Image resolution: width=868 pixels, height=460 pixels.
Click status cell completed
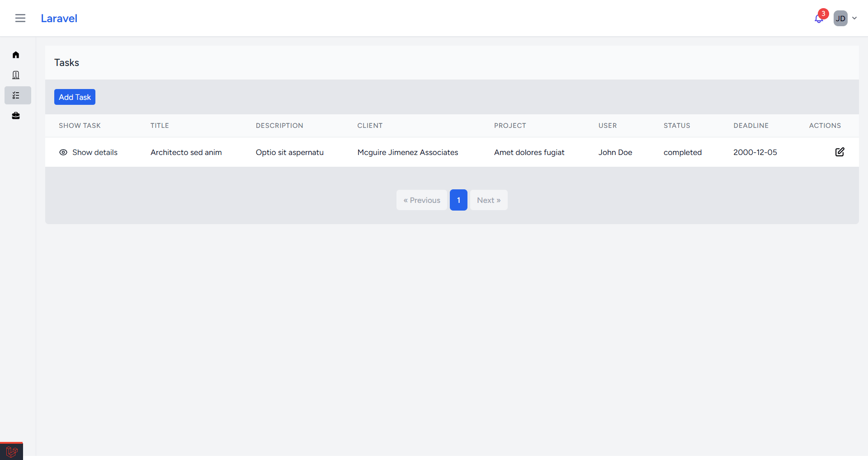pos(683,153)
